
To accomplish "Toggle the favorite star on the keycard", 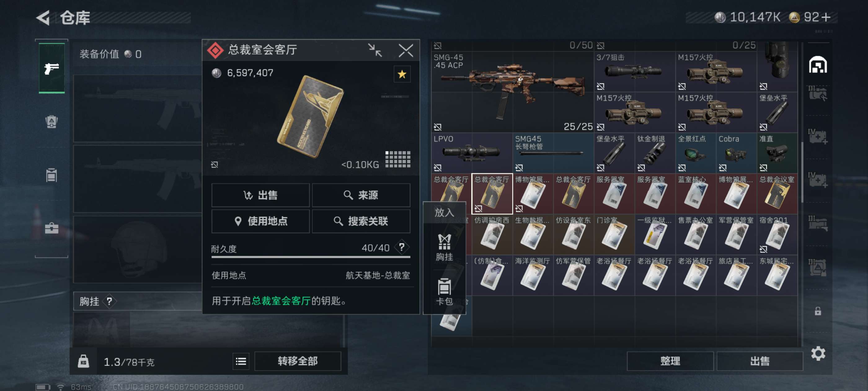I will coord(402,74).
